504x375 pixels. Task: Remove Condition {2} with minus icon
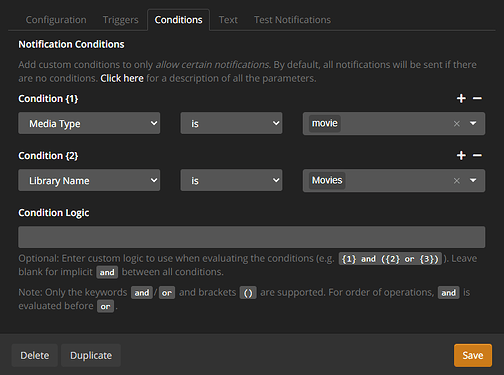click(x=477, y=155)
